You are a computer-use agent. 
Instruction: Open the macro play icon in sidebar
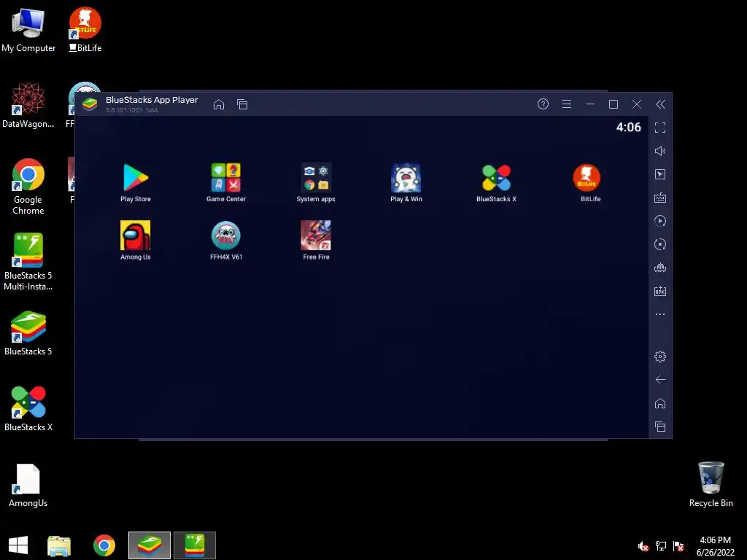(660, 221)
